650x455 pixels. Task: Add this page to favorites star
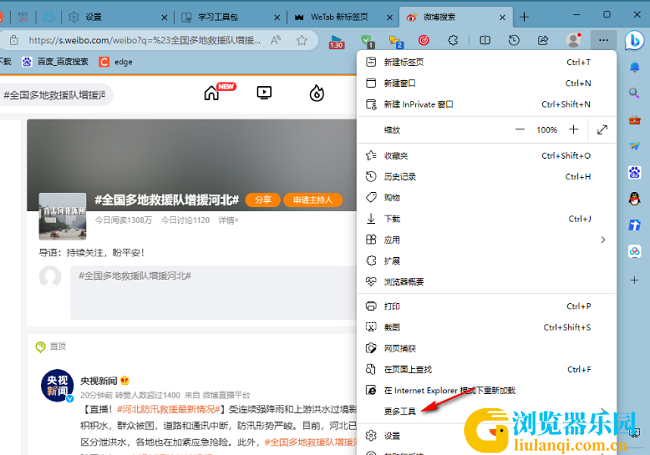(302, 40)
